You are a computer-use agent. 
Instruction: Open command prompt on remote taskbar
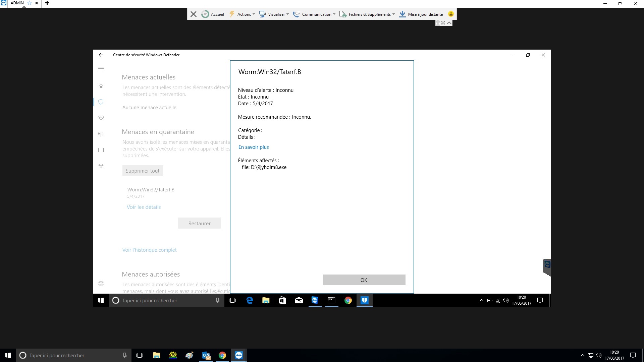(331, 300)
